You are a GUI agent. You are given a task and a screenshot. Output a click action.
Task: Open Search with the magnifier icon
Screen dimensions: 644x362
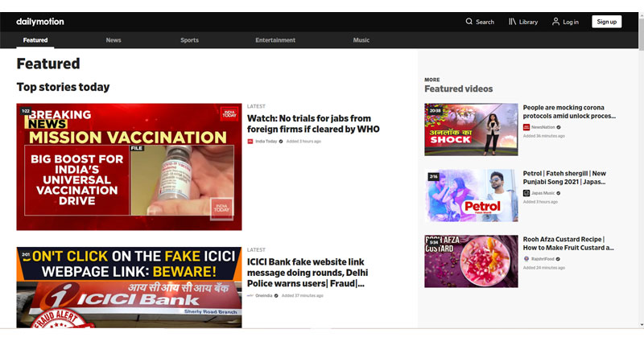click(469, 22)
